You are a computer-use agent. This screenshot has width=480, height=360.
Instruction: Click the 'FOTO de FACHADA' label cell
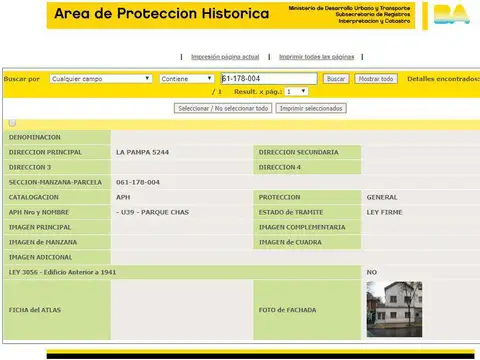point(307,310)
